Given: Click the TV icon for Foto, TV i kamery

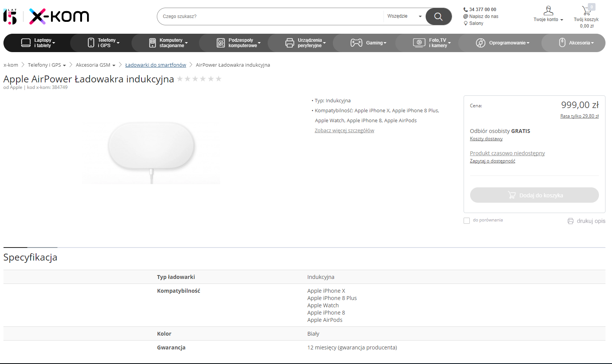Looking at the screenshot, I should [419, 43].
